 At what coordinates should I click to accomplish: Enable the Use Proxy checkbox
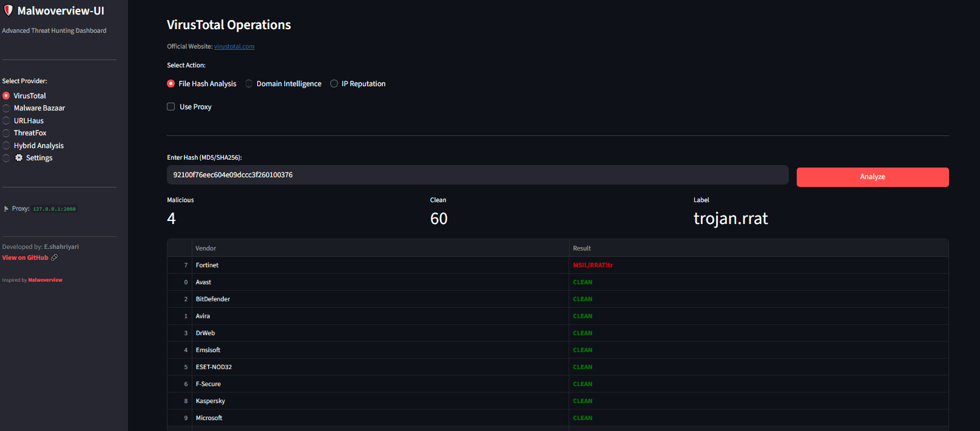(x=171, y=107)
